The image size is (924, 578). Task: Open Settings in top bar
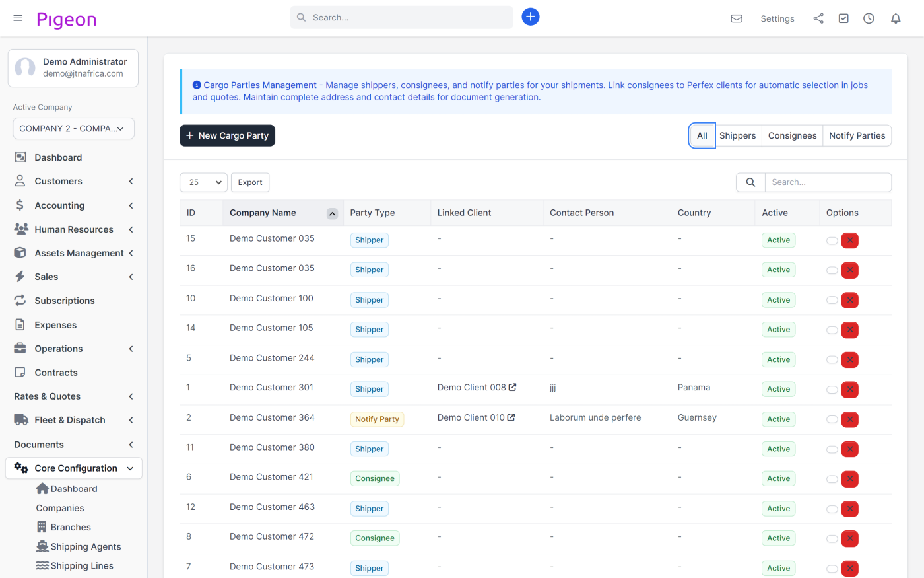(777, 18)
